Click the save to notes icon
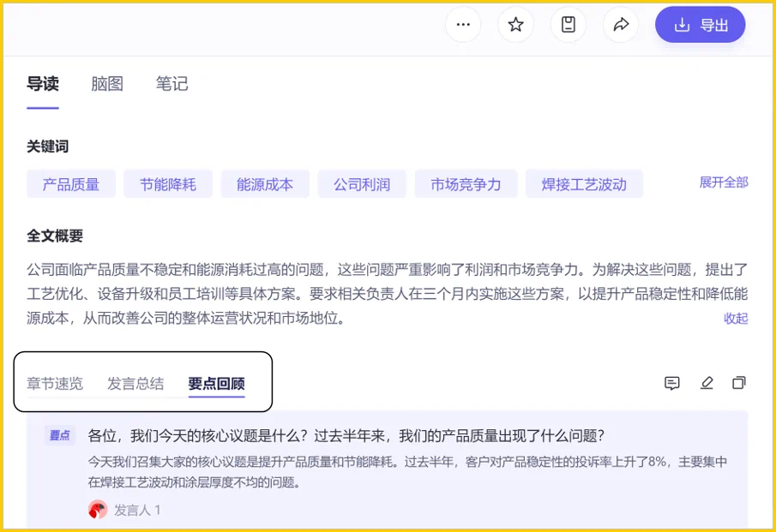Viewport: 776px width, 532px height. (x=568, y=25)
